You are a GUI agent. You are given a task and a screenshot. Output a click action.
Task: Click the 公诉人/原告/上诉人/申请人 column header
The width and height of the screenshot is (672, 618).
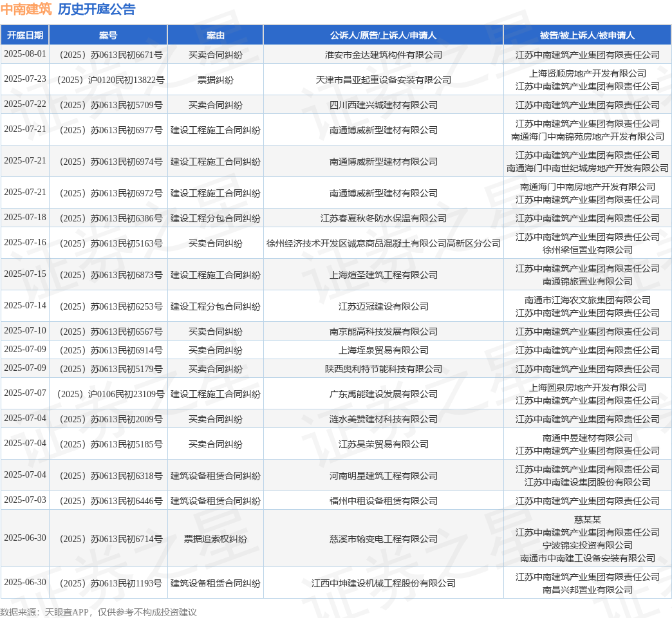383,35
